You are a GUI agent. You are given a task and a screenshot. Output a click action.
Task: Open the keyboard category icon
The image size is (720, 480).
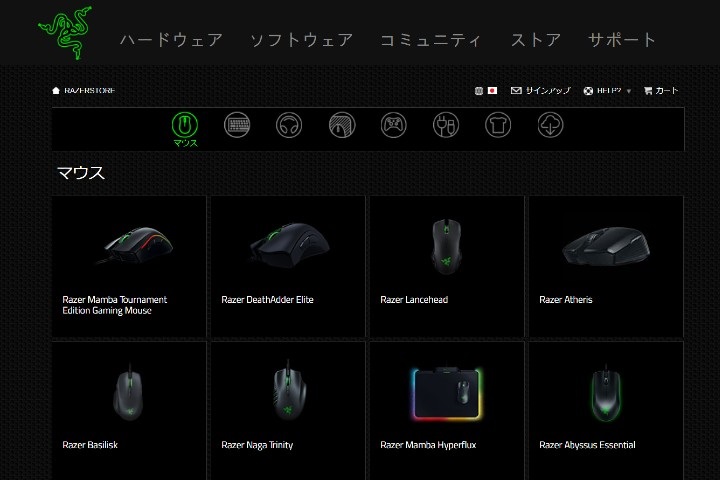click(237, 124)
